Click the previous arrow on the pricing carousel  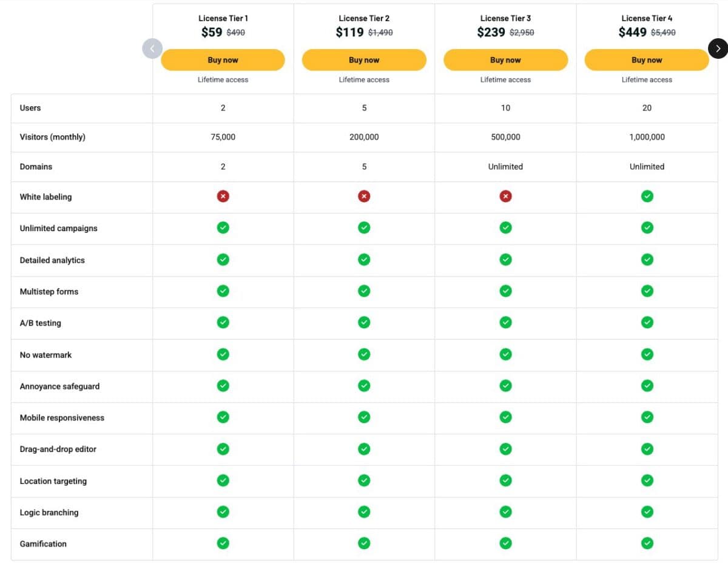152,49
